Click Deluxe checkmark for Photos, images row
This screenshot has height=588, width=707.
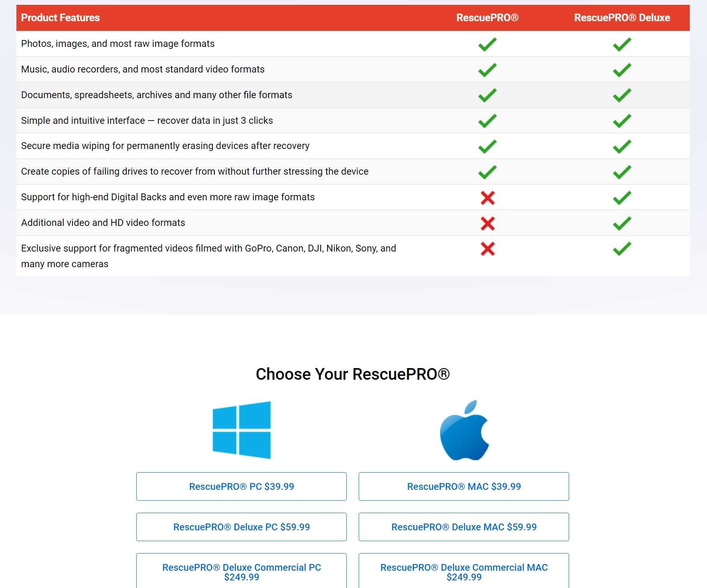pos(622,44)
